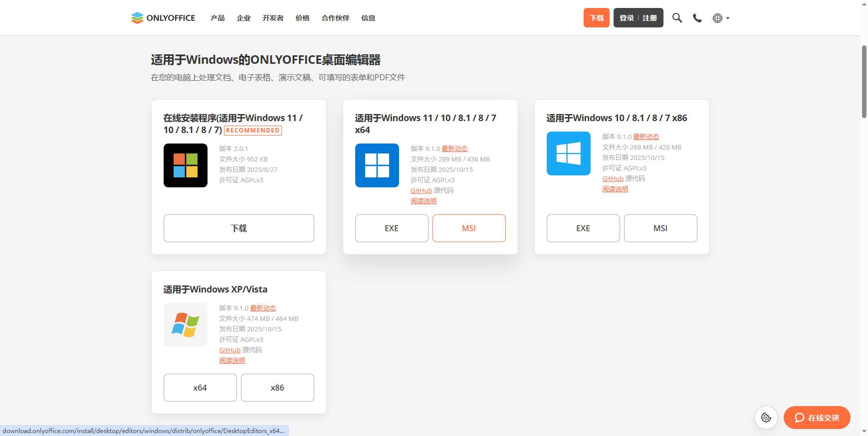Click the text 文件大小 952 KB
The height and width of the screenshot is (436, 868).
(243, 159)
